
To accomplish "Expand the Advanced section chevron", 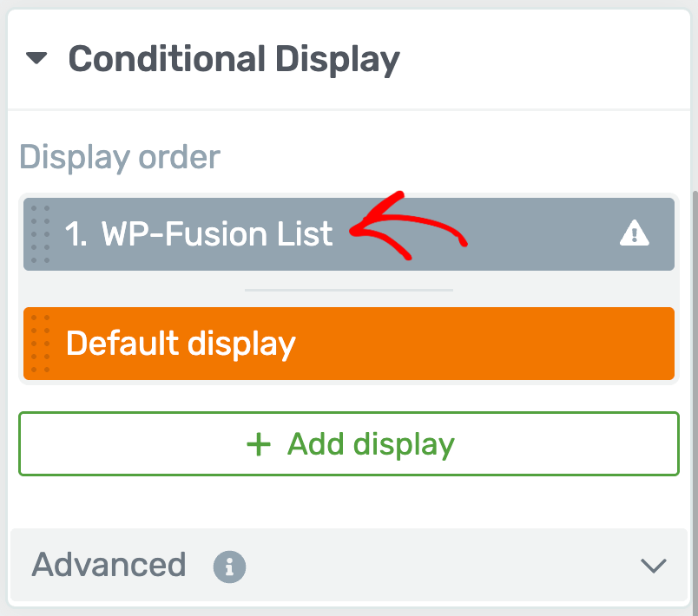I will coord(653,566).
